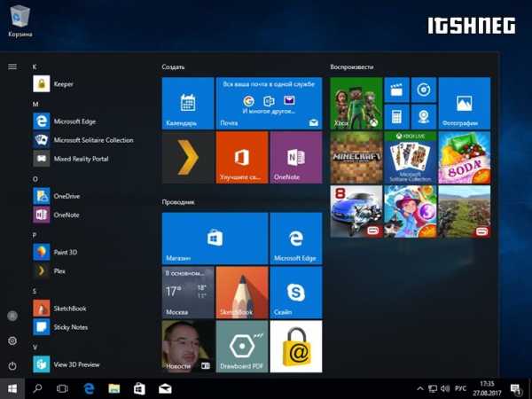532x399 pixels.
Task: Launch the Asphalt 8 racing tile
Action: pos(356,211)
